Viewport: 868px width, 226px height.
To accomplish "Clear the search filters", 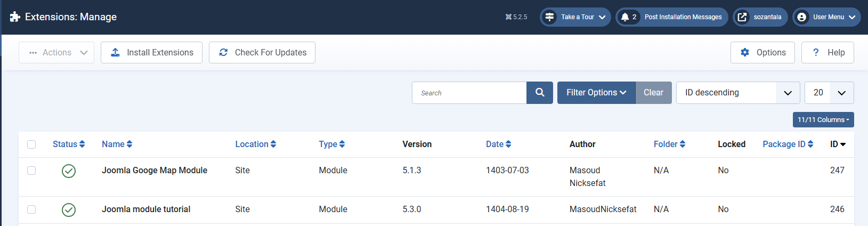I will click(x=653, y=93).
